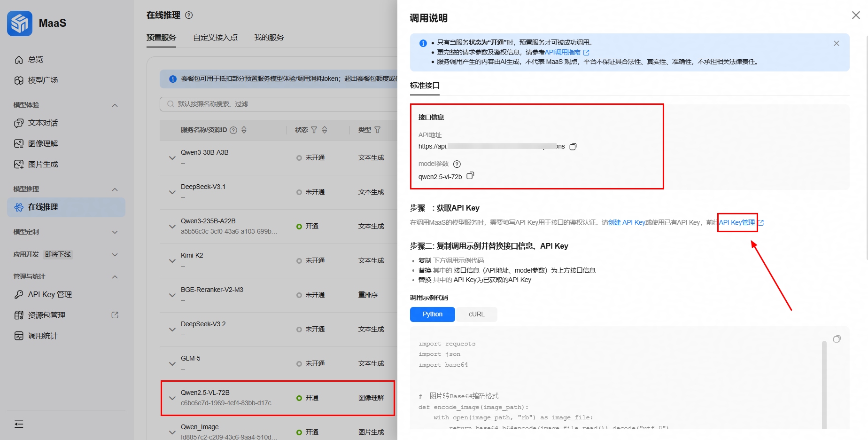
Task: Click the Qwen_Image service name
Action: (200, 427)
